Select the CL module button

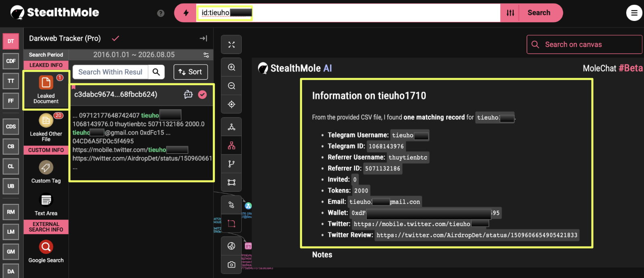point(11,166)
